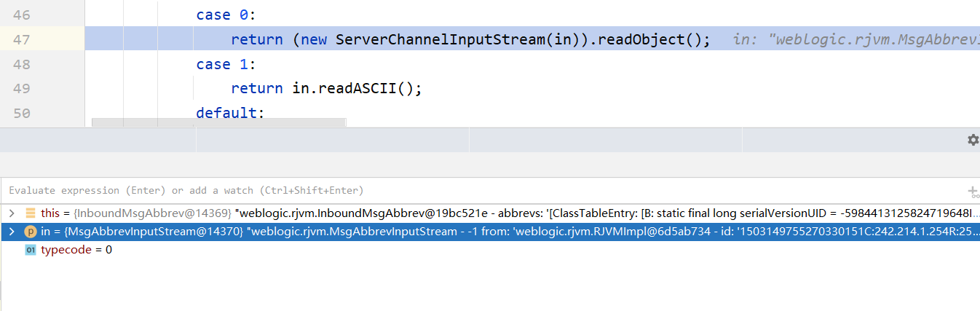Click the 'this' object variable icon
This screenshot has width=980, height=311.
click(30, 213)
